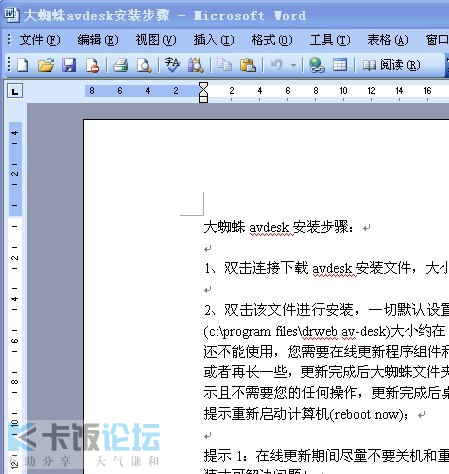
Task: Click the Open folder icon
Action: coord(46,65)
